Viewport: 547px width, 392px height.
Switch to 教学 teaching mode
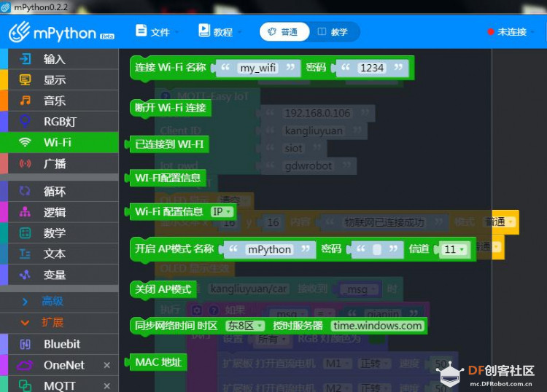[x=333, y=32]
